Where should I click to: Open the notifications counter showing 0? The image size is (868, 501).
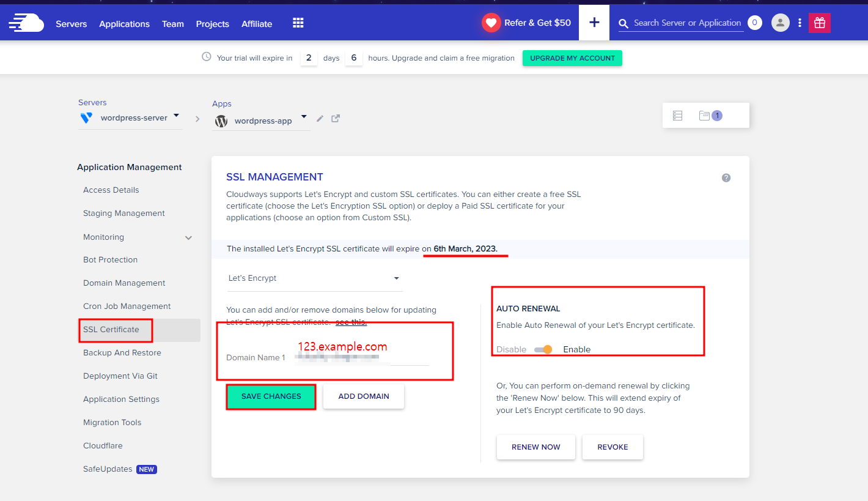pyautogui.click(x=755, y=23)
